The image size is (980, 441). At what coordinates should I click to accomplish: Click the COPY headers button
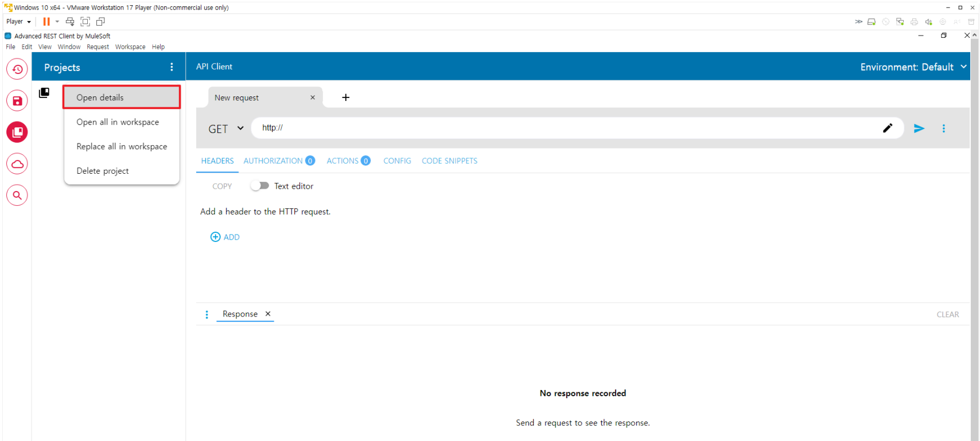point(222,186)
